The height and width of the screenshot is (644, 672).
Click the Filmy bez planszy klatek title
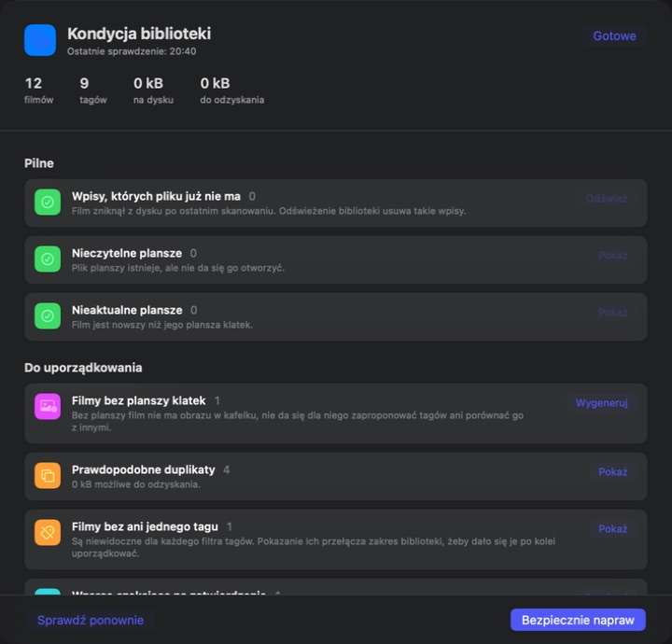(x=138, y=400)
